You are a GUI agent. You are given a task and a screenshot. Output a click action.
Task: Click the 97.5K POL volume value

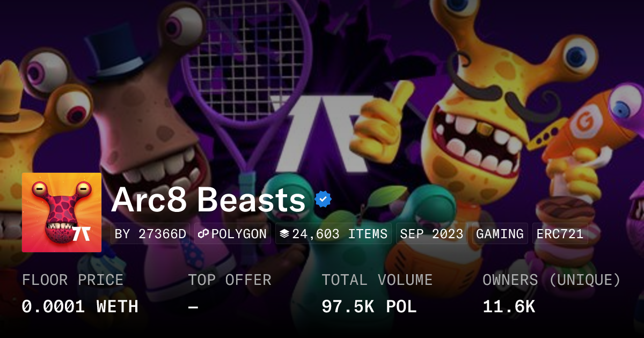(369, 307)
